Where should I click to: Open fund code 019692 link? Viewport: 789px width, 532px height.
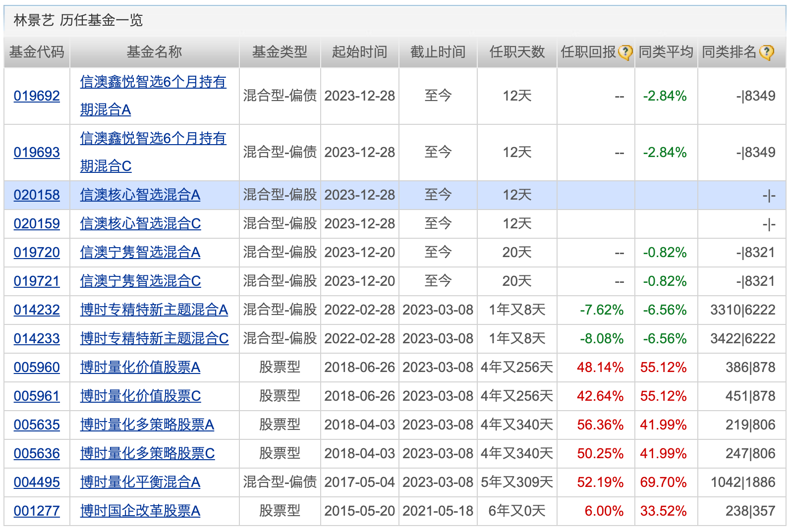[x=37, y=96]
